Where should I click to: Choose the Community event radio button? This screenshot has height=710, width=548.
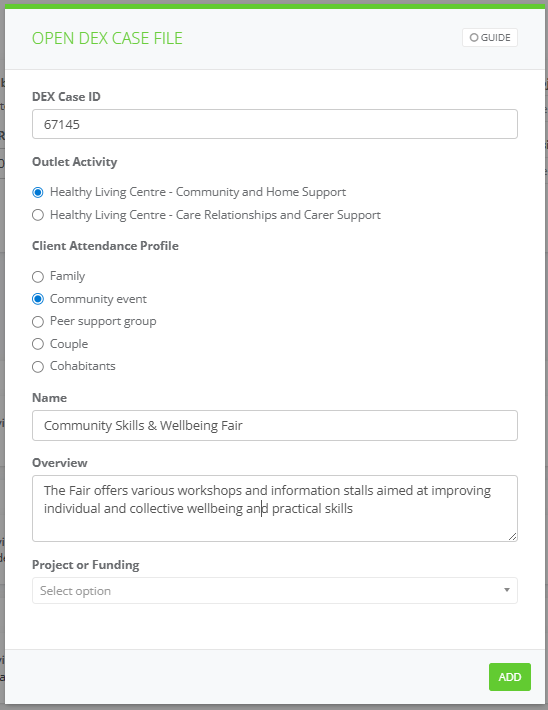[x=38, y=299]
